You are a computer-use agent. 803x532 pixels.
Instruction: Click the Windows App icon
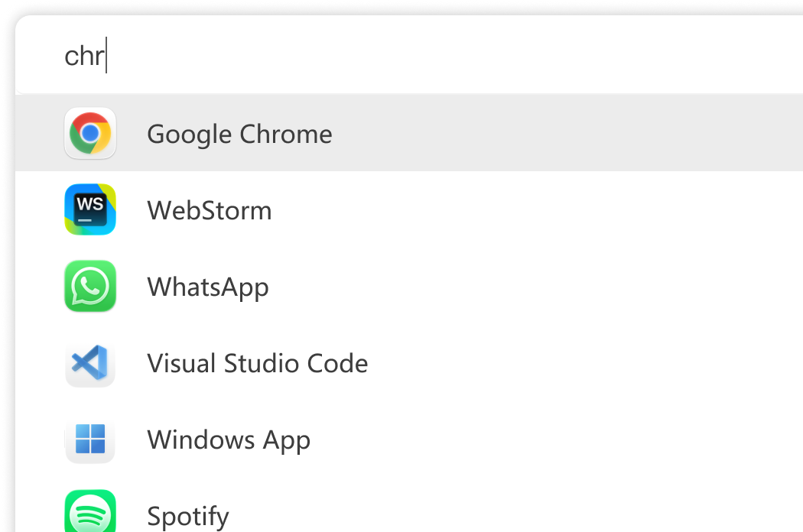[90, 440]
